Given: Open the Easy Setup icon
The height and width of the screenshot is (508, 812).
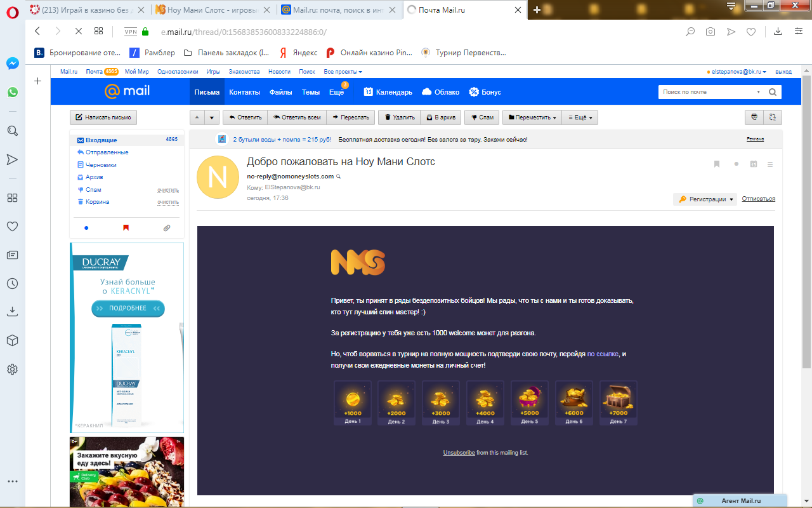Looking at the screenshot, I should click(x=799, y=31).
